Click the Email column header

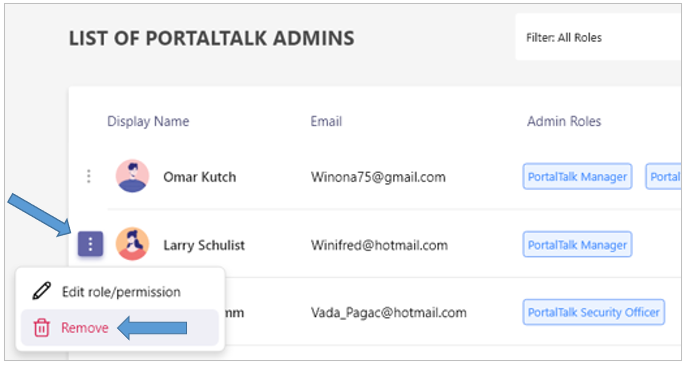tap(326, 121)
